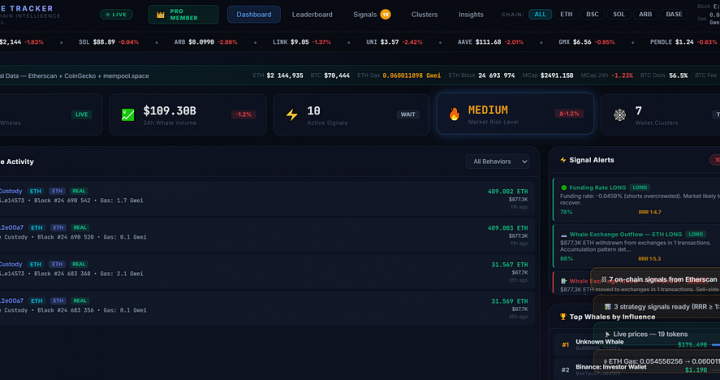Click the LONG tag on Whale Exchange Outflow
The width and height of the screenshot is (720, 380).
point(695,234)
